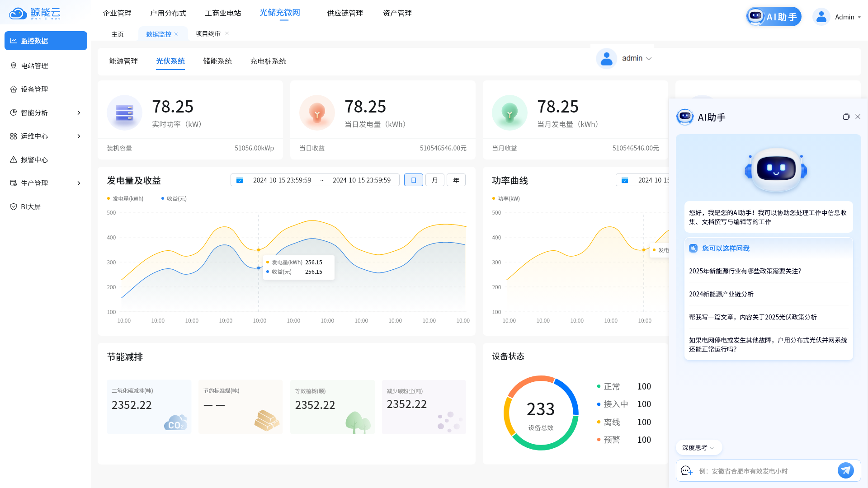Open the 供应链管理 top menu
The image size is (868, 488).
pos(344,13)
